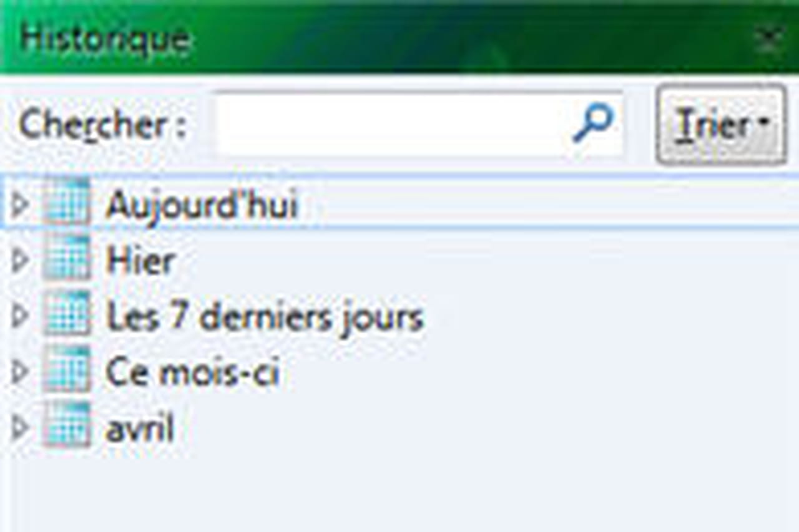Viewport: 799px width, 532px height.
Task: Focus the Chercher search field
Action: [419, 123]
